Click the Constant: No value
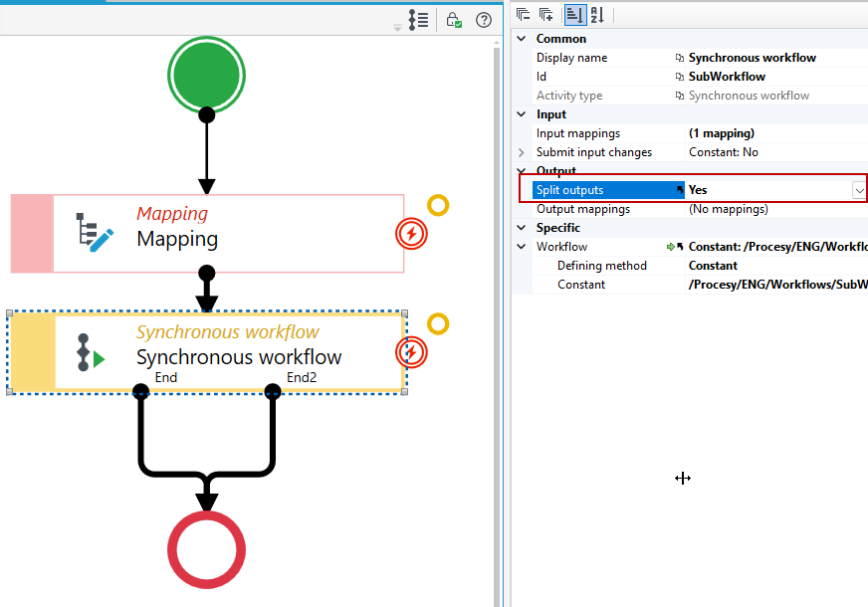This screenshot has height=607, width=868. coord(723,152)
